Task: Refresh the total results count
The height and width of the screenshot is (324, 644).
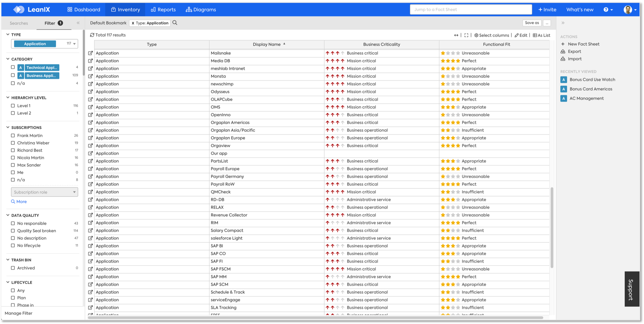Action: coord(92,35)
